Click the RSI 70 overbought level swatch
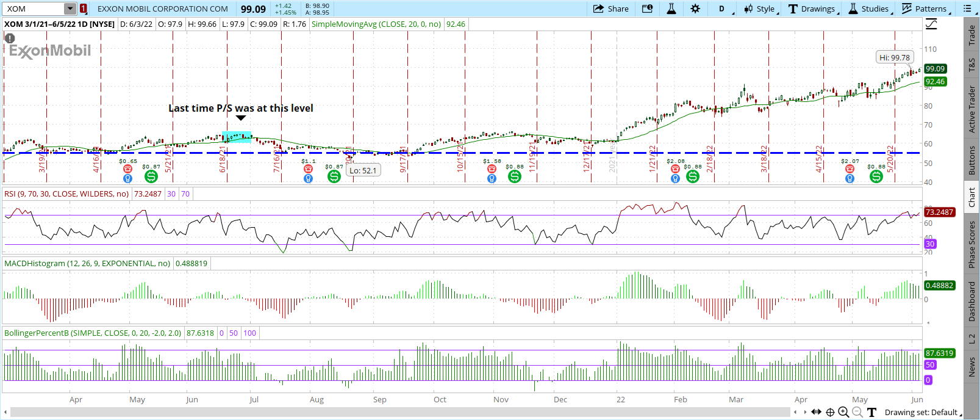The width and height of the screenshot is (980, 420). pyautogui.click(x=185, y=194)
